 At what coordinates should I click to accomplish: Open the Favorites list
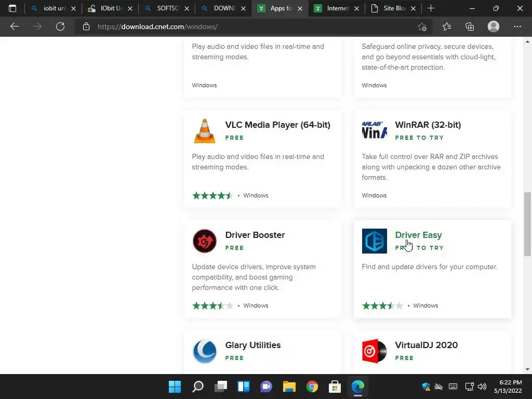[447, 26]
